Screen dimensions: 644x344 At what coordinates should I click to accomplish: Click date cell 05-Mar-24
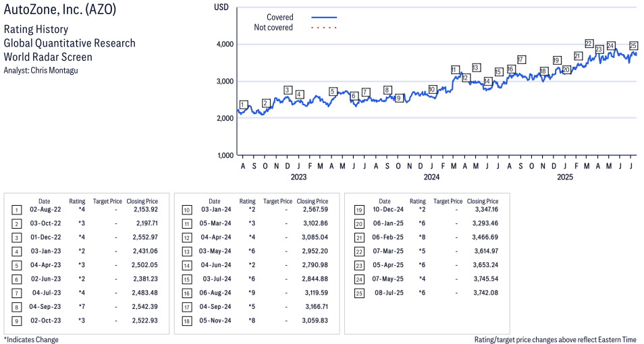point(215,223)
